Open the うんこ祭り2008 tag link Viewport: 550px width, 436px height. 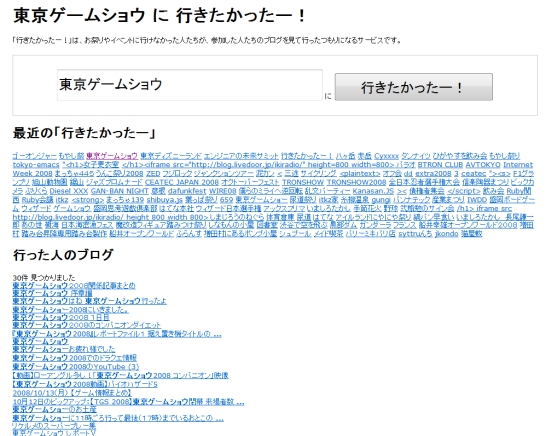[119, 173]
